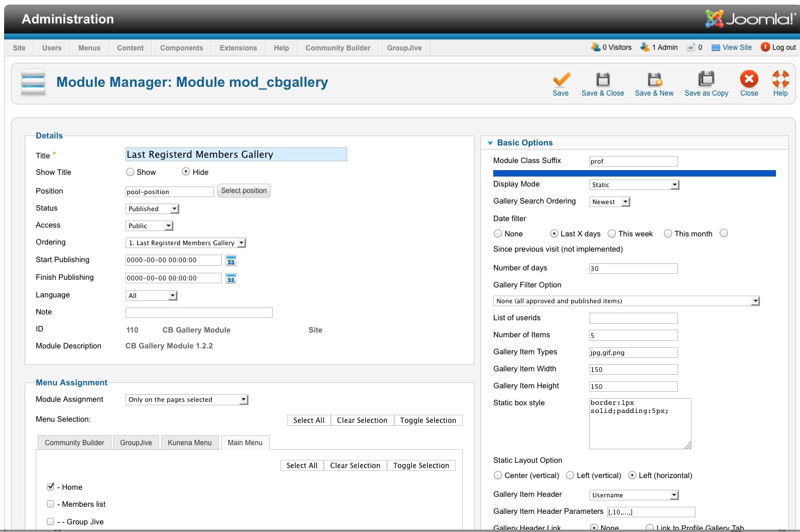Click the View Site monitor icon

(716, 48)
